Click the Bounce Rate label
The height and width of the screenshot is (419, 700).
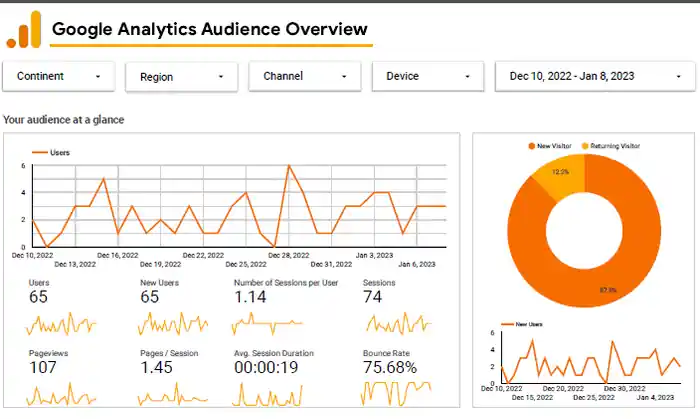[x=386, y=353]
